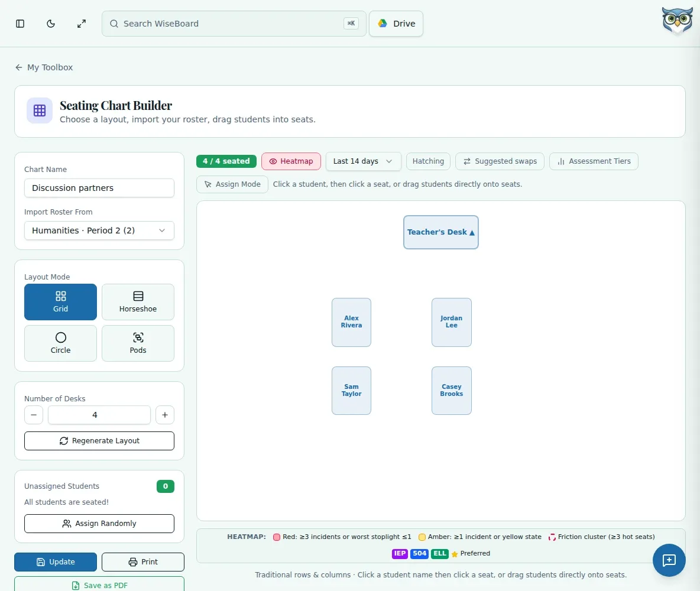Decrease number of desks with minus

34,415
